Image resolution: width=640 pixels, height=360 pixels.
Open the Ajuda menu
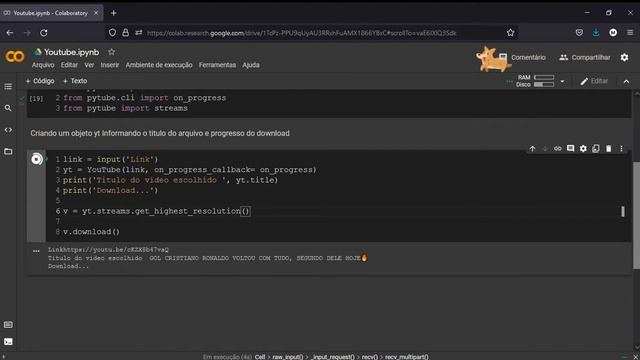coord(251,65)
